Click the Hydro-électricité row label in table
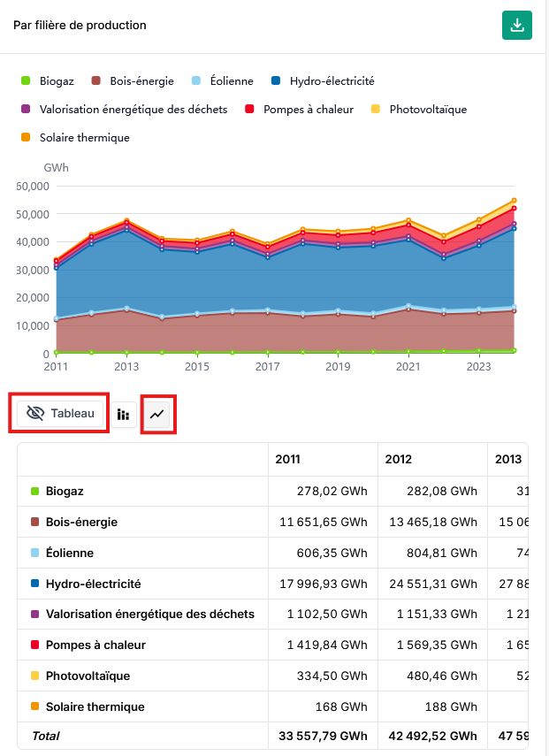Viewport: 549px width, 756px height. (x=93, y=584)
